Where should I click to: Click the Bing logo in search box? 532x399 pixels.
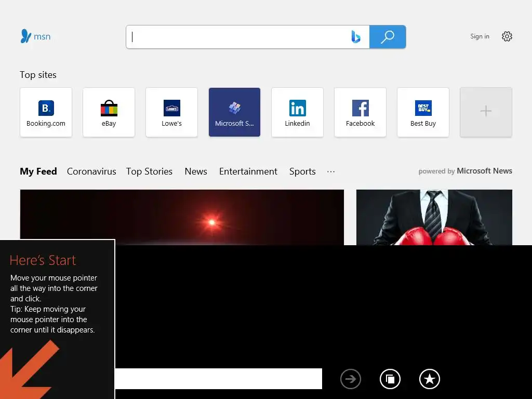[355, 37]
